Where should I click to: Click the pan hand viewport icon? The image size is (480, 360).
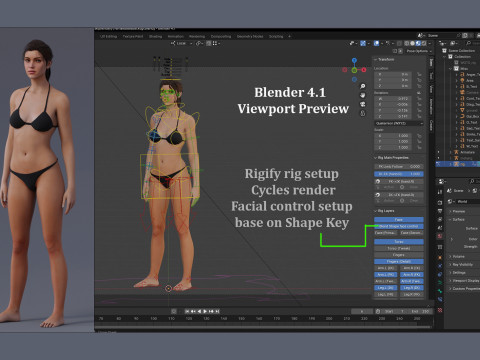(363, 95)
